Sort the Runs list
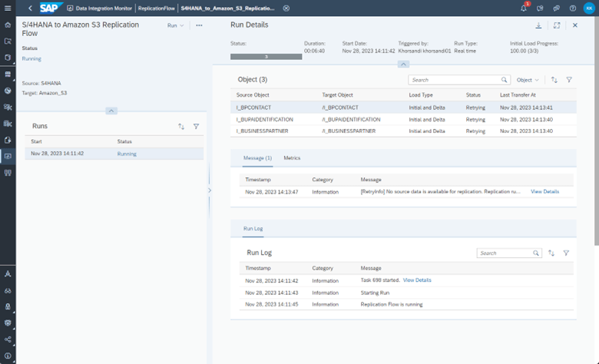 (181, 127)
